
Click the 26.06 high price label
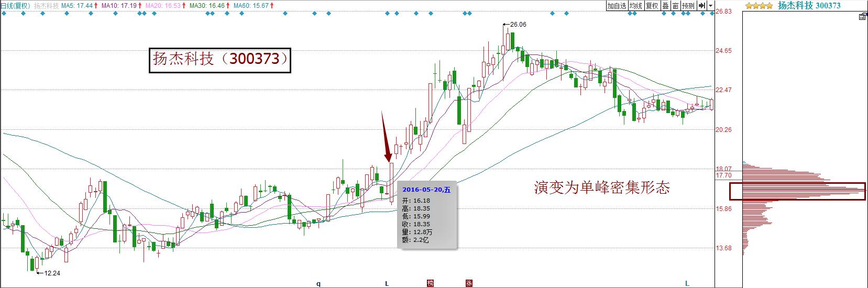point(518,25)
